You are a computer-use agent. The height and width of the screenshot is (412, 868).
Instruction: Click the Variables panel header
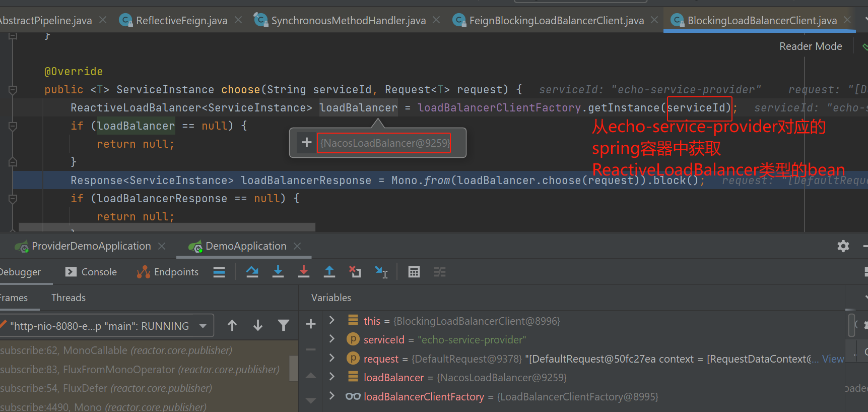331,298
